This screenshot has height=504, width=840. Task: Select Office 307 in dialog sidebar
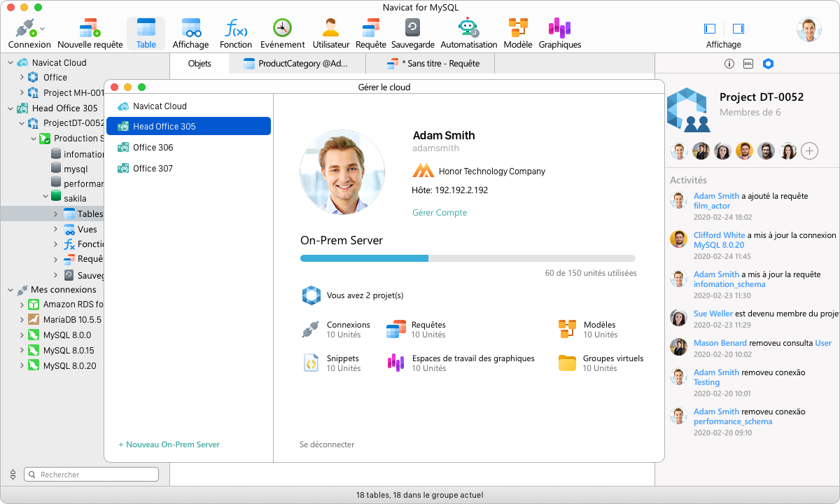pos(188,169)
